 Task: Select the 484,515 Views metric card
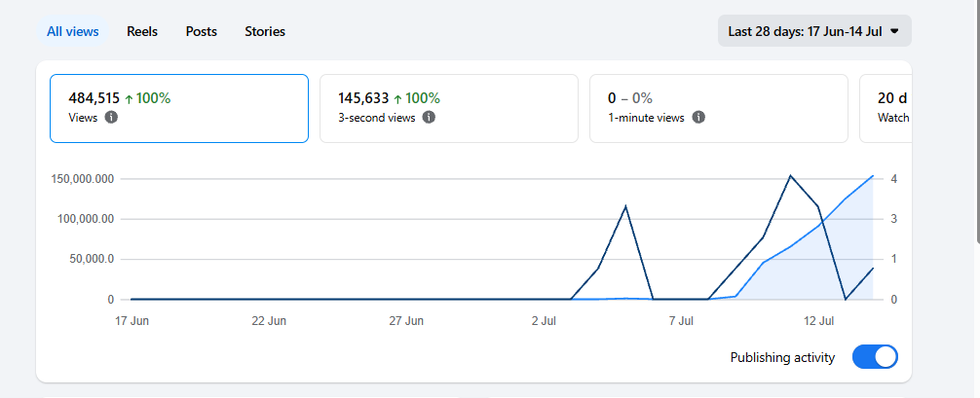click(x=179, y=109)
